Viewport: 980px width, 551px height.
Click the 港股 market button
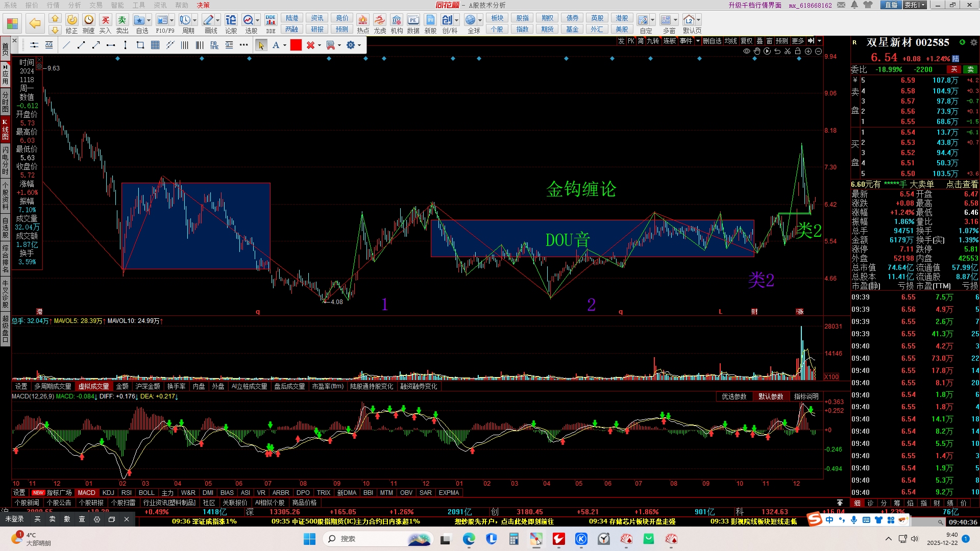[622, 18]
